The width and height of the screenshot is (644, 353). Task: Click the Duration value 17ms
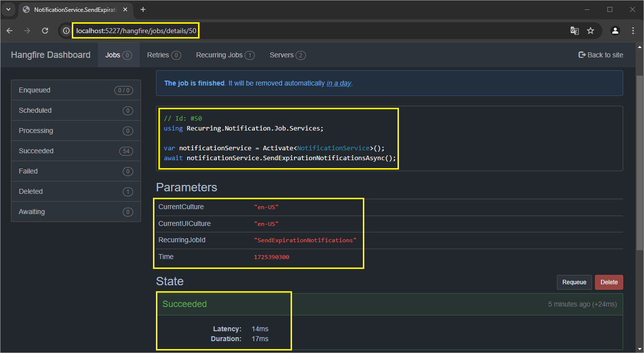(x=260, y=339)
